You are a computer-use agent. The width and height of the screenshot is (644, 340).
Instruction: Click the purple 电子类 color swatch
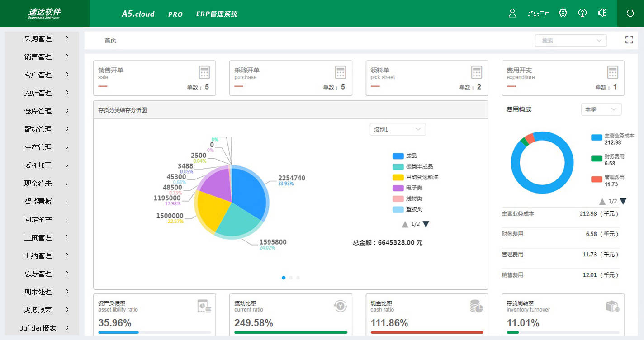tap(398, 188)
